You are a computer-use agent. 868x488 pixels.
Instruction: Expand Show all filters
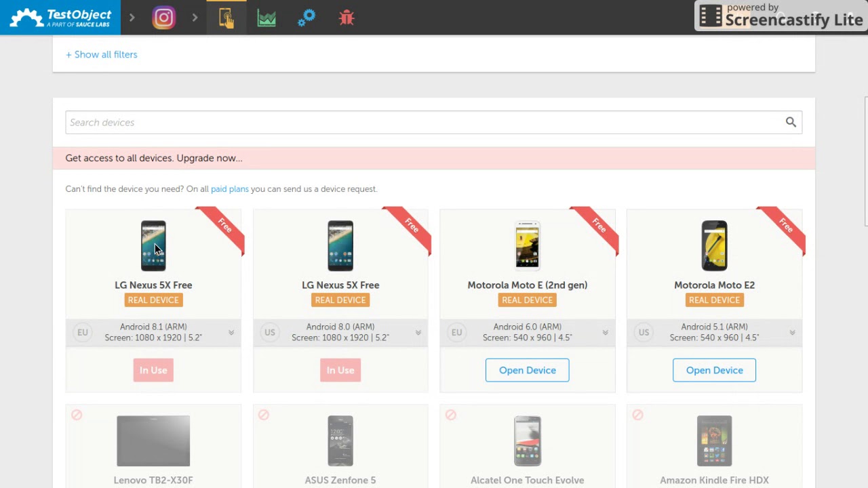point(102,54)
